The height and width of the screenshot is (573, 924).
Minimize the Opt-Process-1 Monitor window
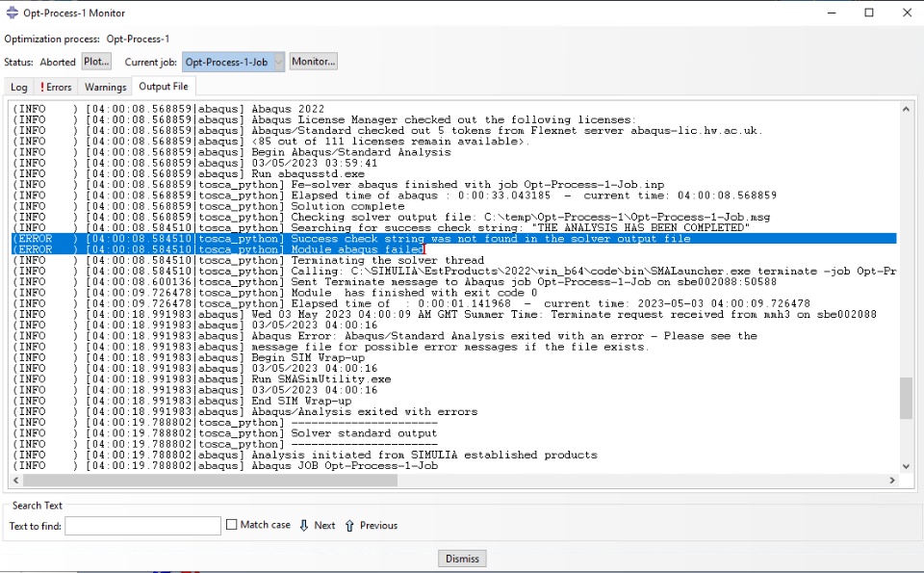pos(832,13)
